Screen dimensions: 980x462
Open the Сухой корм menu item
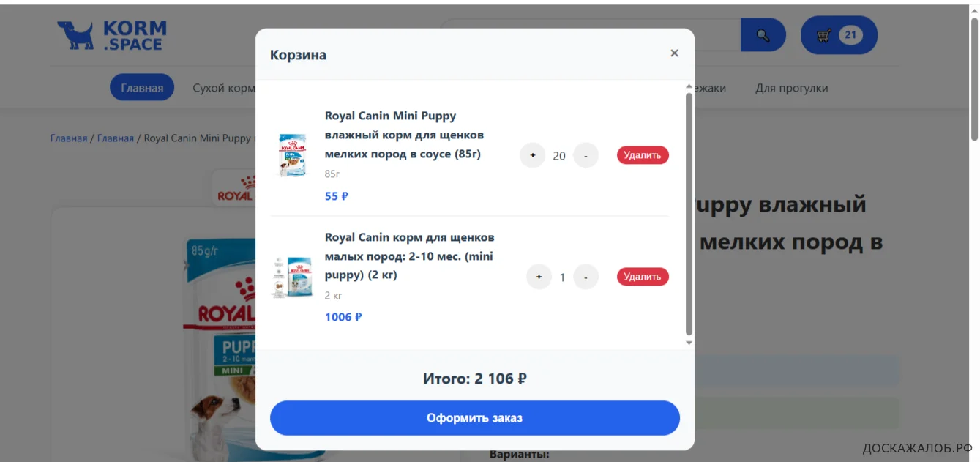[x=223, y=88]
